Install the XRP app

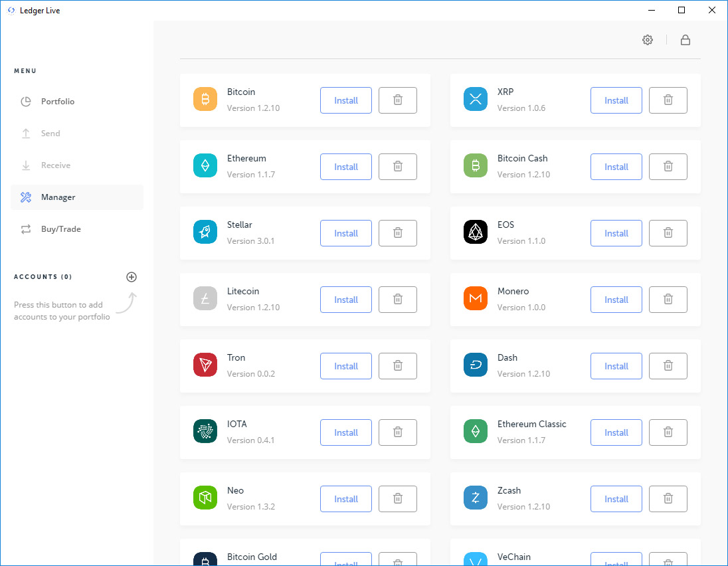(x=616, y=100)
